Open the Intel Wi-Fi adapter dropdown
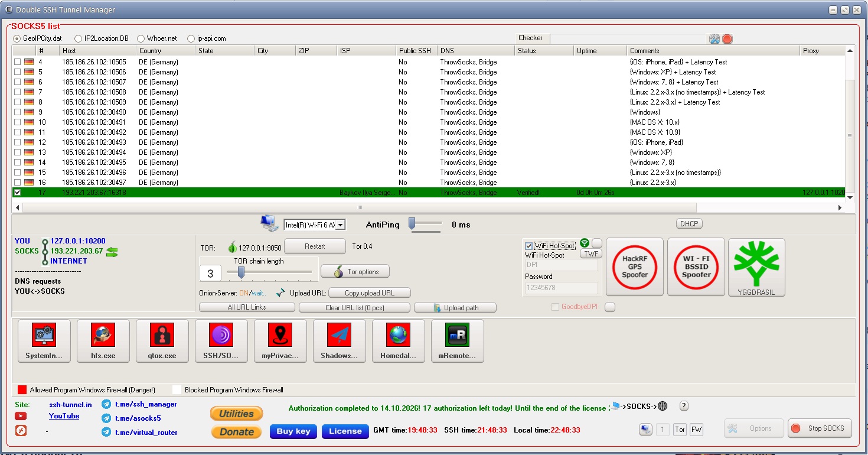Viewport: 868px width, 455px height. pyautogui.click(x=314, y=225)
